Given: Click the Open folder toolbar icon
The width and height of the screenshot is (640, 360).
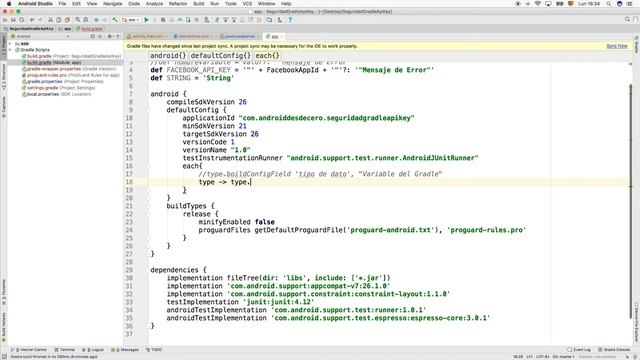Looking at the screenshot, I should pyautogui.click(x=5, y=20).
